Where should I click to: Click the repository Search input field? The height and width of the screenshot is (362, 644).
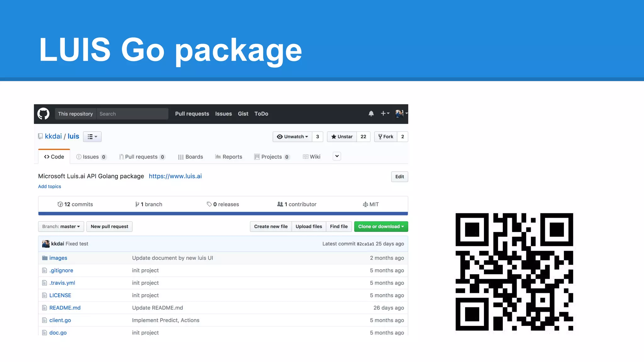click(132, 114)
